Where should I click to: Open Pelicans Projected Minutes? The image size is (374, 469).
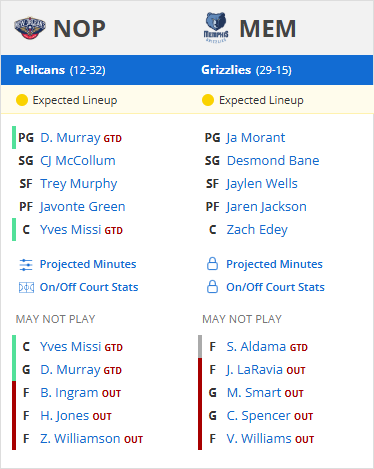(x=88, y=264)
